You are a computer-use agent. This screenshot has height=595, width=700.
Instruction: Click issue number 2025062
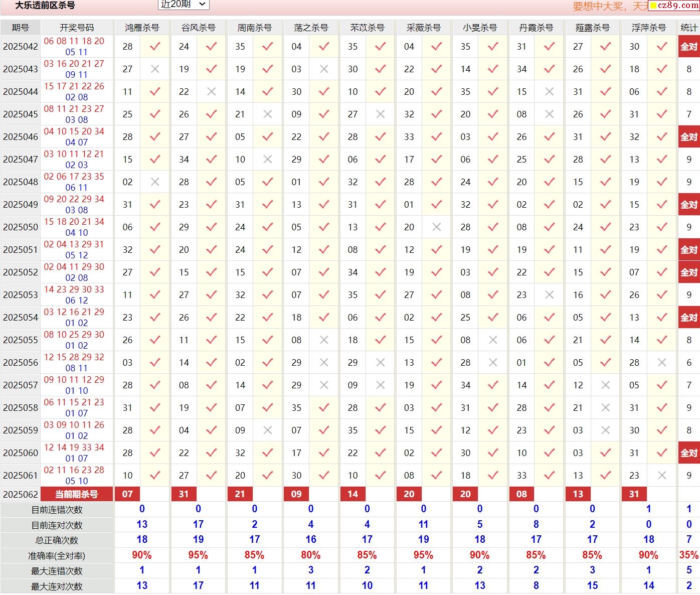pos(21,495)
